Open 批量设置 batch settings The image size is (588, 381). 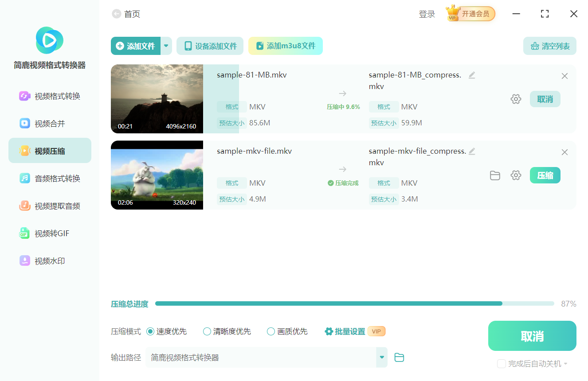point(345,331)
